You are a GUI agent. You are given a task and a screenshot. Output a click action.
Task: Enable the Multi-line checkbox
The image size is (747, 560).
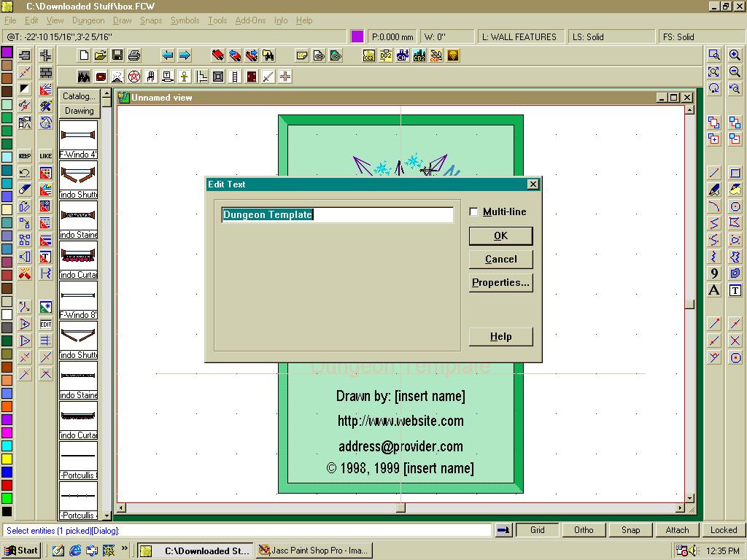click(474, 212)
